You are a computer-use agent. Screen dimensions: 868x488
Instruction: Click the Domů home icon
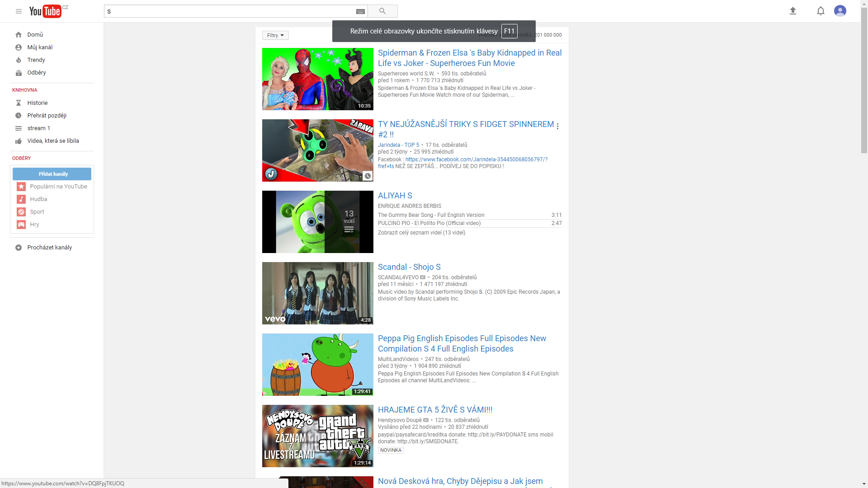pos(19,35)
